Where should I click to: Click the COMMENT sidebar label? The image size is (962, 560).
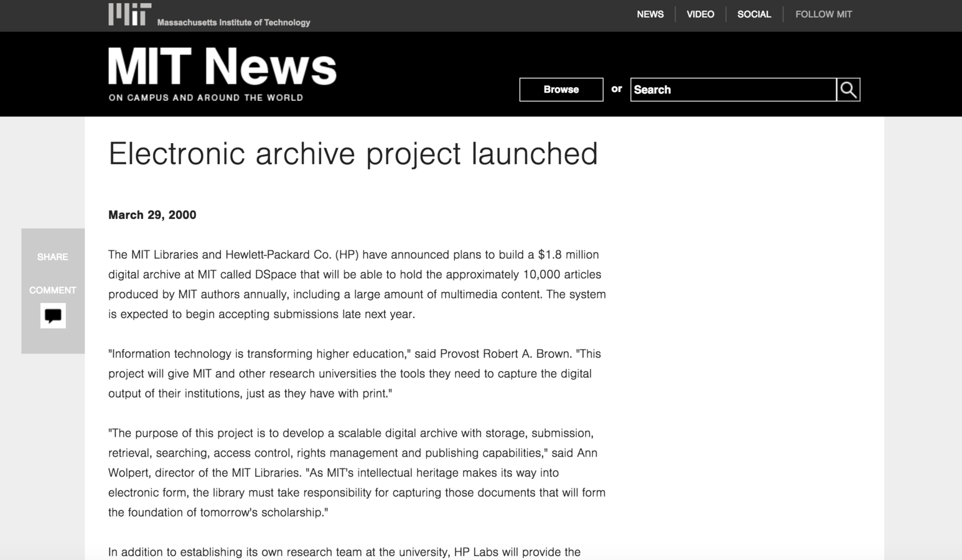(x=53, y=291)
